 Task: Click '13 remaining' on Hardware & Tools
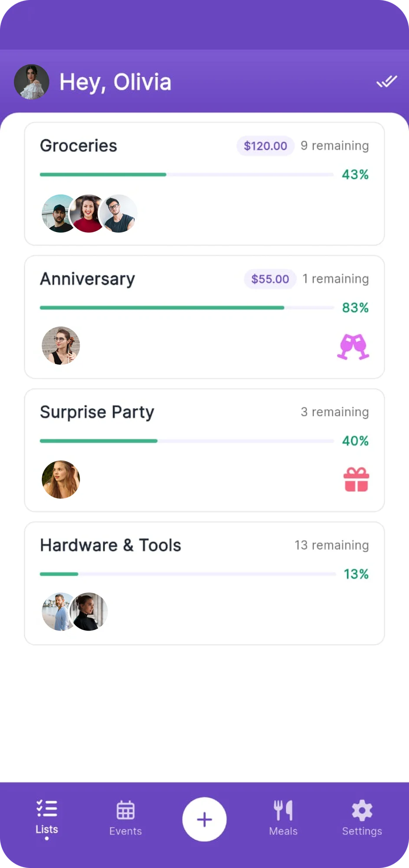(331, 545)
